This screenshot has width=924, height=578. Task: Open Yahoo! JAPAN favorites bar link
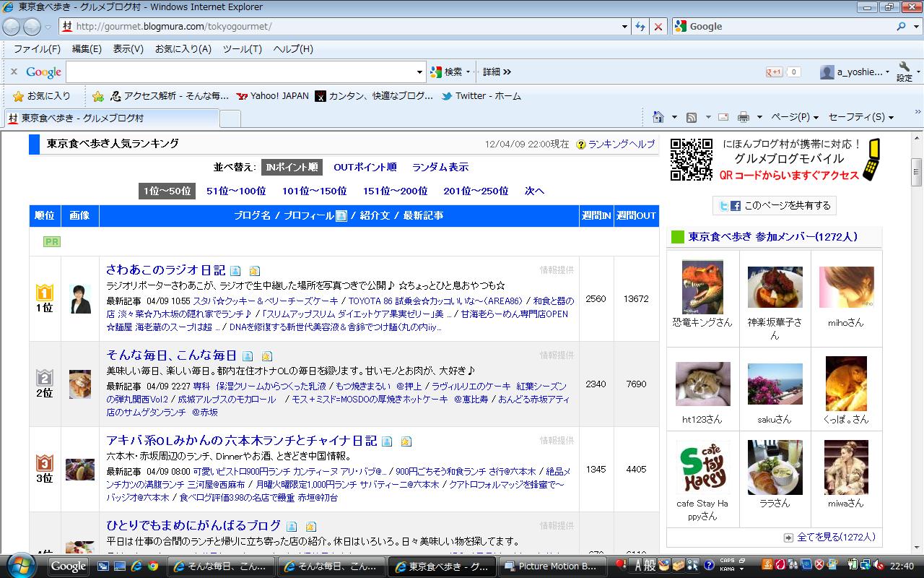click(273, 96)
